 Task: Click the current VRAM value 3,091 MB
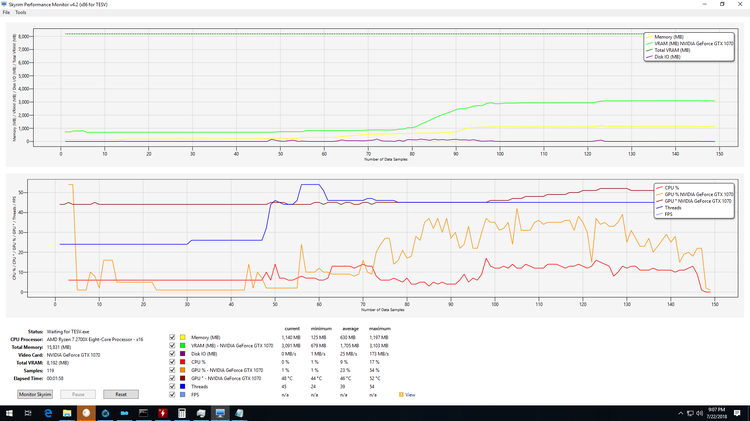click(291, 346)
